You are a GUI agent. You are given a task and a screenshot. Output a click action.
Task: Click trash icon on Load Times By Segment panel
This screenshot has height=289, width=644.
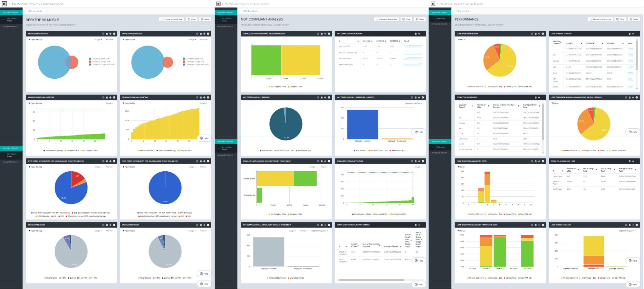[630, 34]
